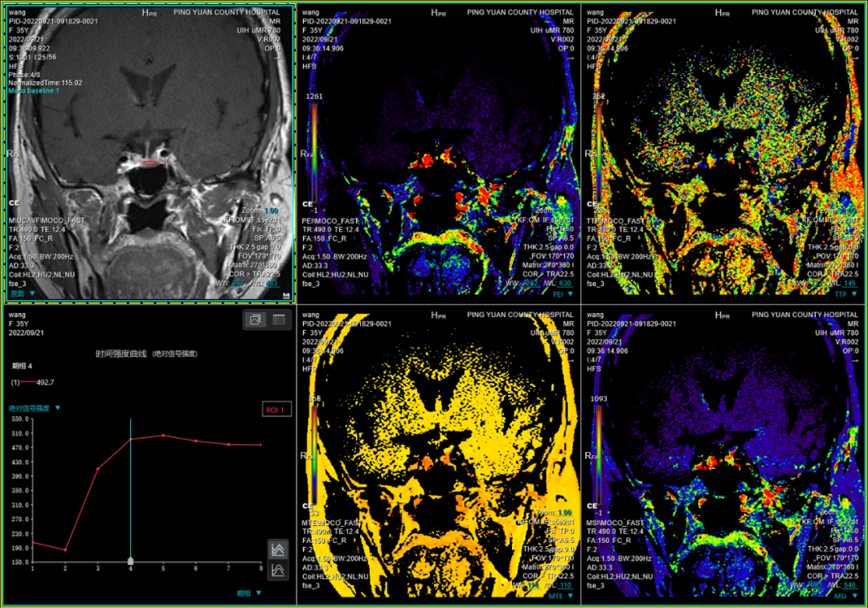Image resolution: width=868 pixels, height=608 pixels.
Task: Switch chart panel to image layout view icon
Action: click(x=256, y=319)
